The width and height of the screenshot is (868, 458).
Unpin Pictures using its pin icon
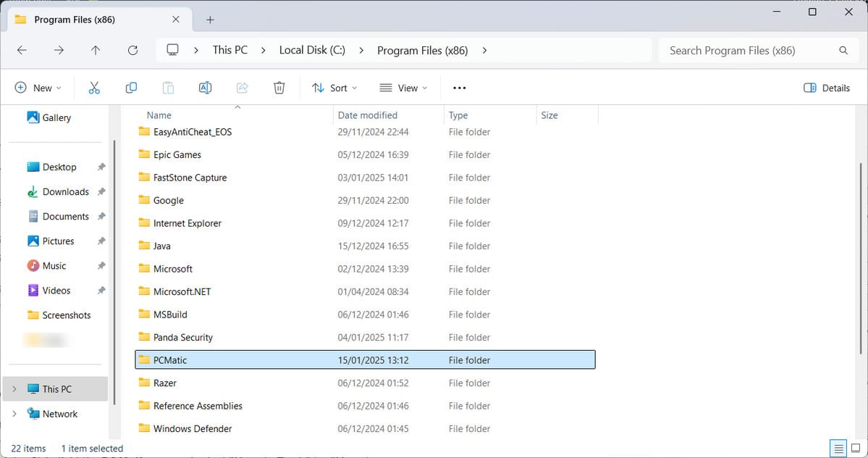click(101, 241)
